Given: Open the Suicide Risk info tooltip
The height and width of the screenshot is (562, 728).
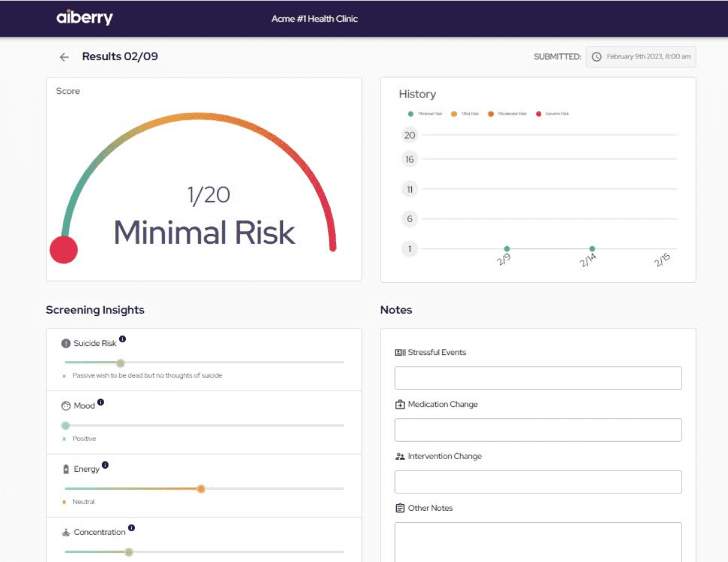Looking at the screenshot, I should coord(123,339).
